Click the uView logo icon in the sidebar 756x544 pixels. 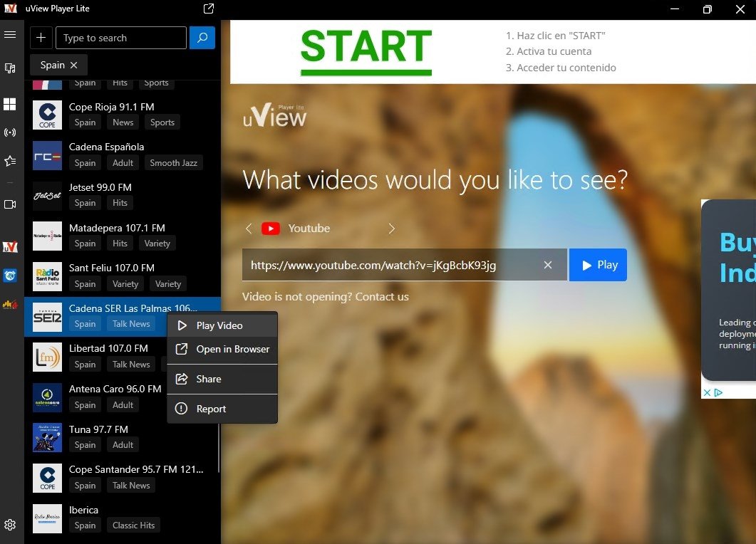[10, 247]
